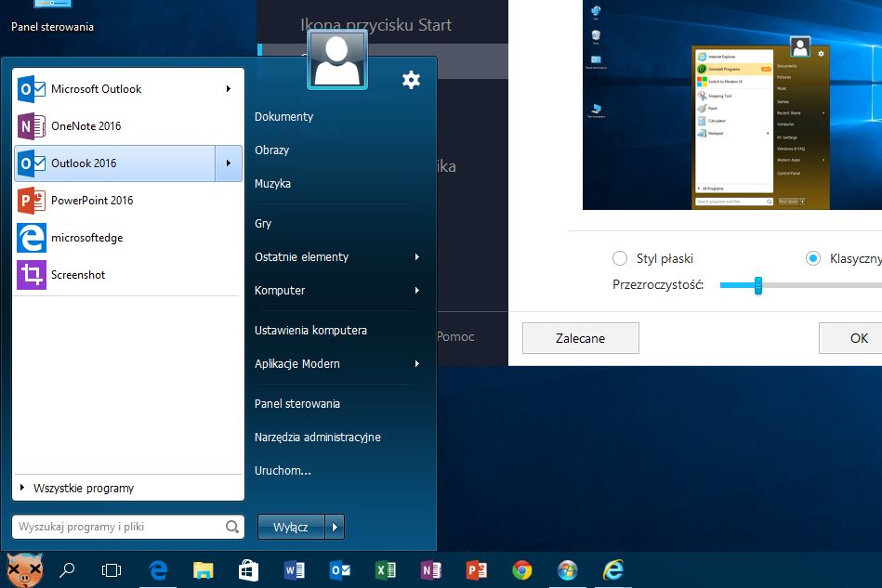
Task: Expand the Komputer submenu arrow
Action: point(416,290)
